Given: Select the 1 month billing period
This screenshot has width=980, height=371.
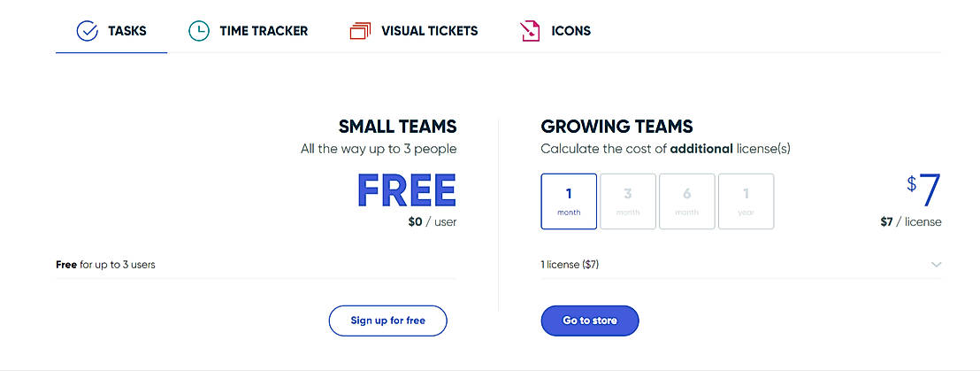Looking at the screenshot, I should 569,201.
